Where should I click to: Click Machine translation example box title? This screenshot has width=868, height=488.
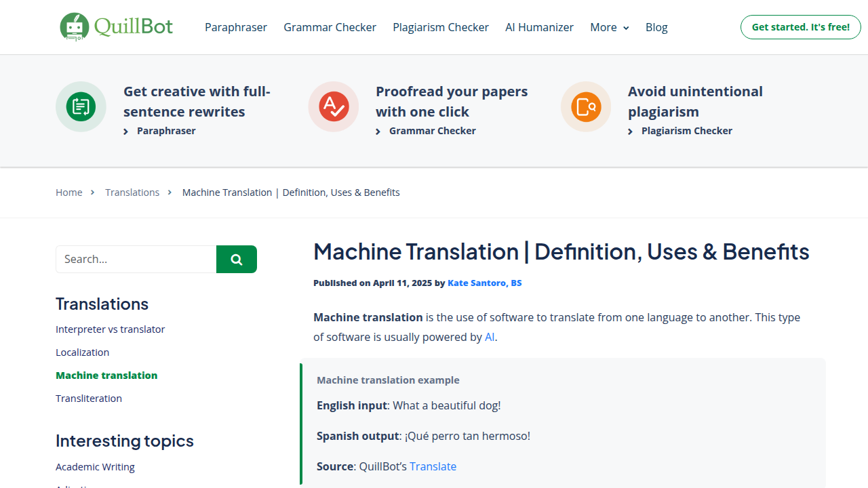388,380
